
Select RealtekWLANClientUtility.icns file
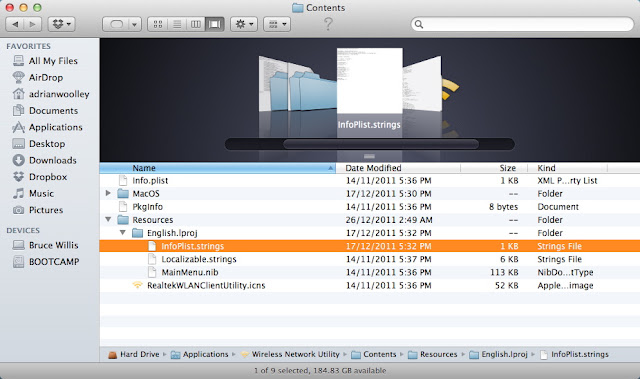370,285
